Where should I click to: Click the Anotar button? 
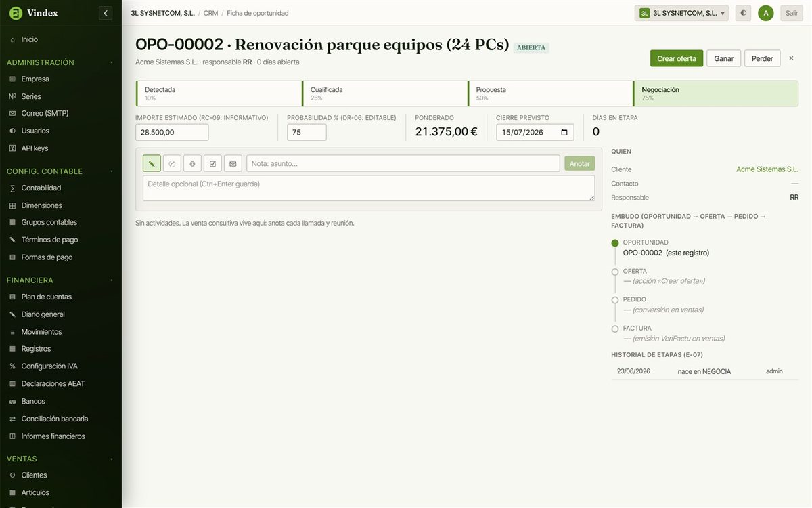tap(580, 163)
